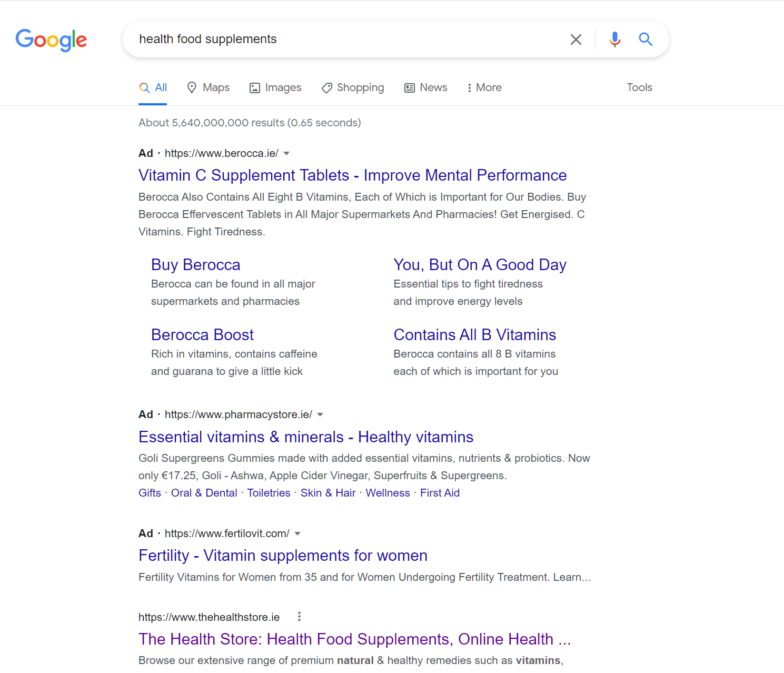Screen dimensions: 784x673
Task: Click the https://www.fertilovit.com/ ad URL
Action: coord(227,533)
